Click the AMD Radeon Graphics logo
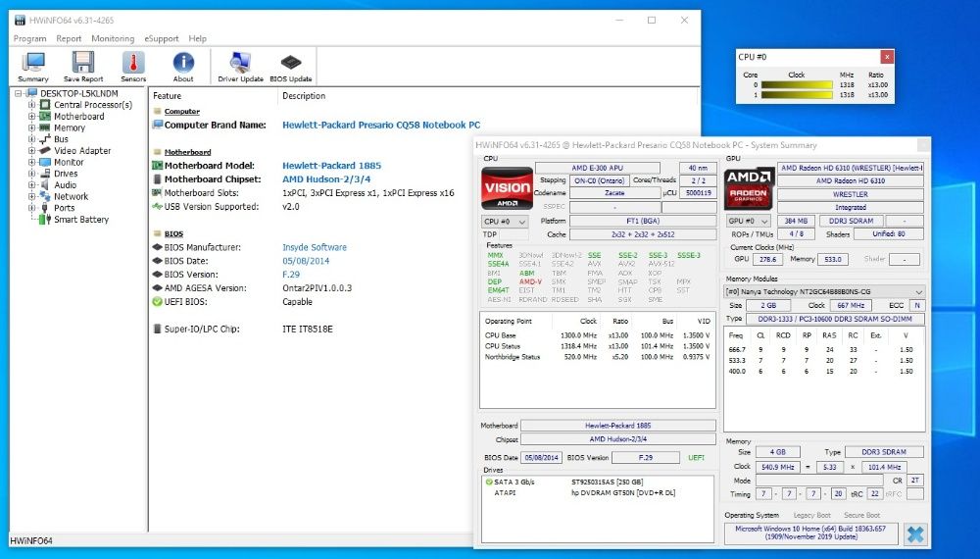 (x=749, y=188)
